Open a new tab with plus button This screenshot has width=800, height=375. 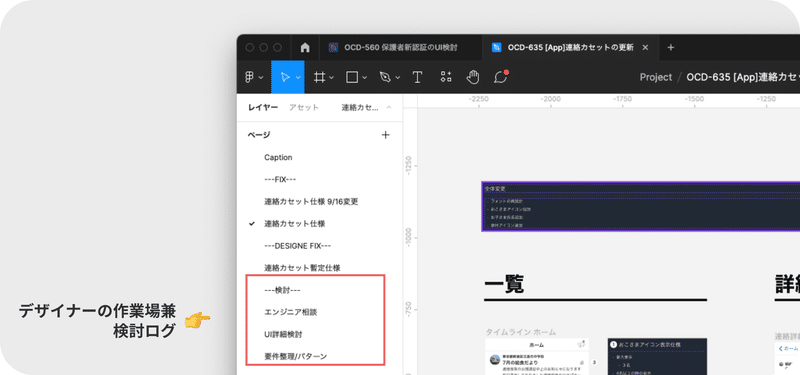pos(671,47)
